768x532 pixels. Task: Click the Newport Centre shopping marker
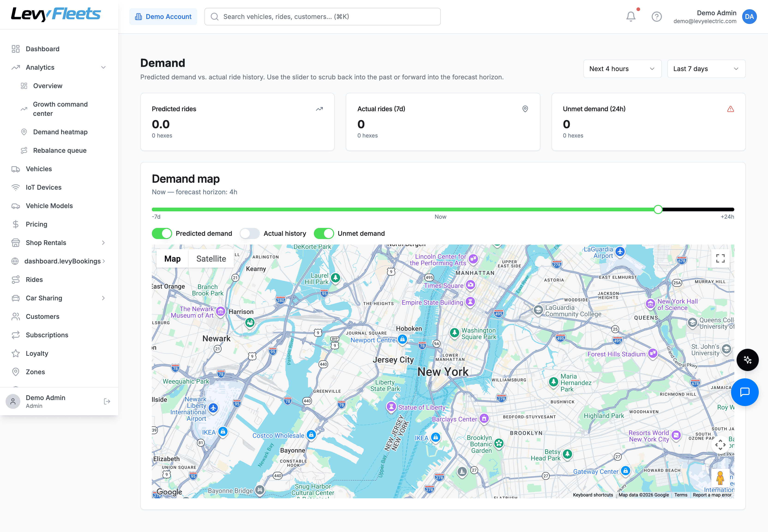402,339
